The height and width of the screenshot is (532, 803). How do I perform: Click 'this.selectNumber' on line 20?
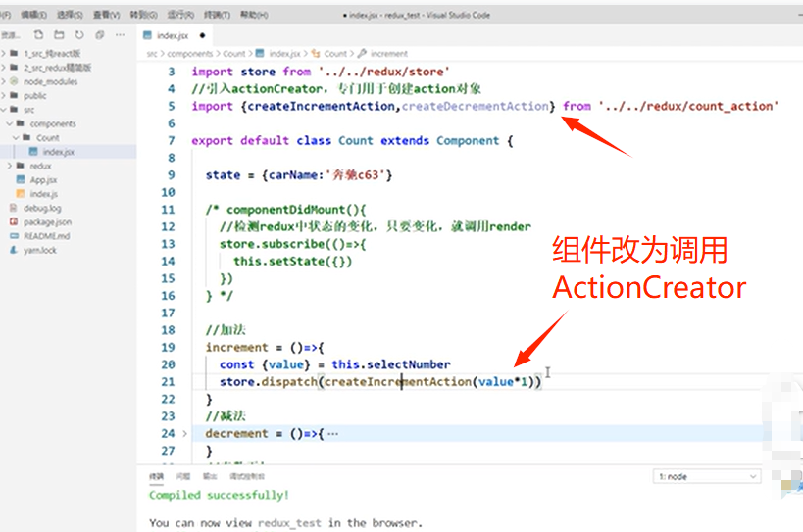point(391,364)
